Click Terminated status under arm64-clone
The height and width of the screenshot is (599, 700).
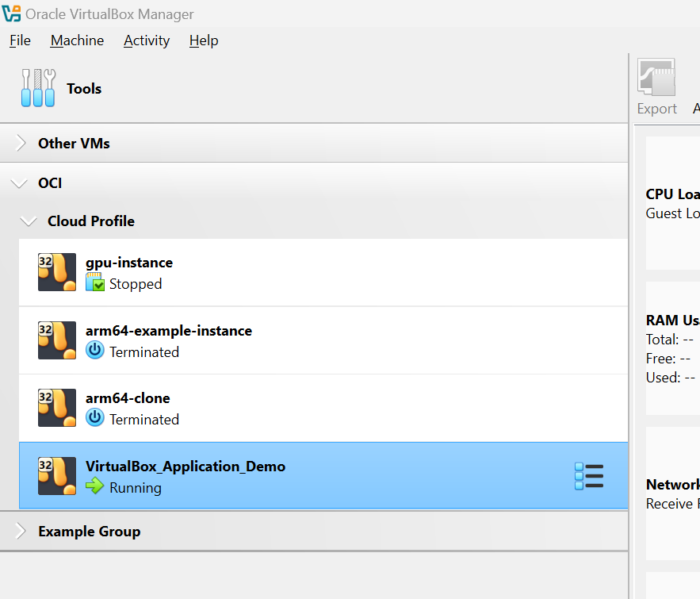[x=144, y=420]
